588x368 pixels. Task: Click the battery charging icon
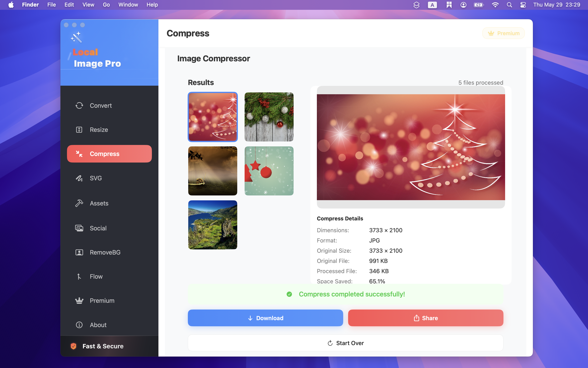(x=479, y=5)
